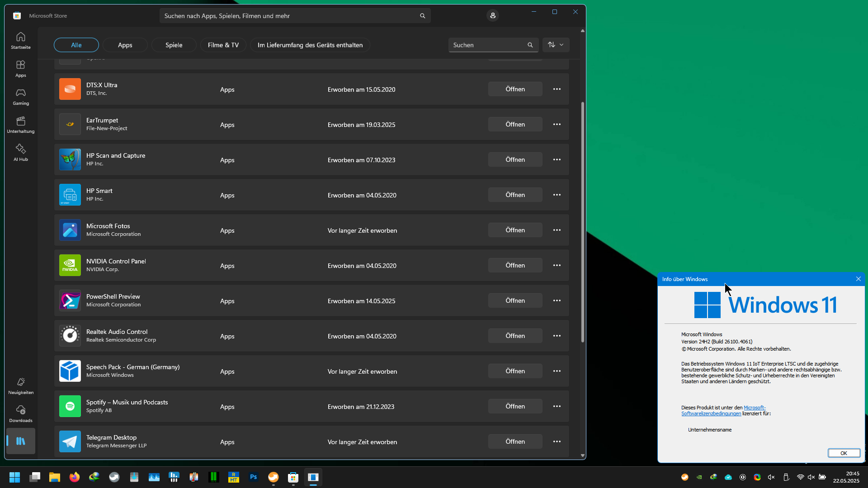Open more options for NVIDIA Control Panel

point(557,266)
